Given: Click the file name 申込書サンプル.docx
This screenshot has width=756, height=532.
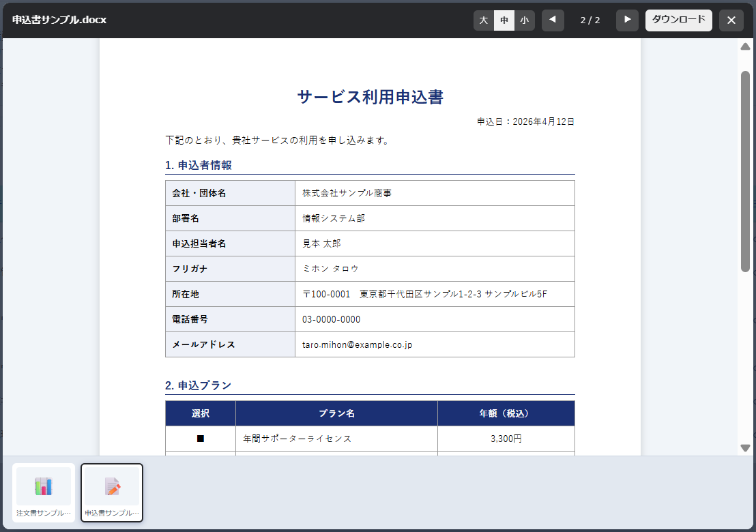Looking at the screenshot, I should point(59,20).
